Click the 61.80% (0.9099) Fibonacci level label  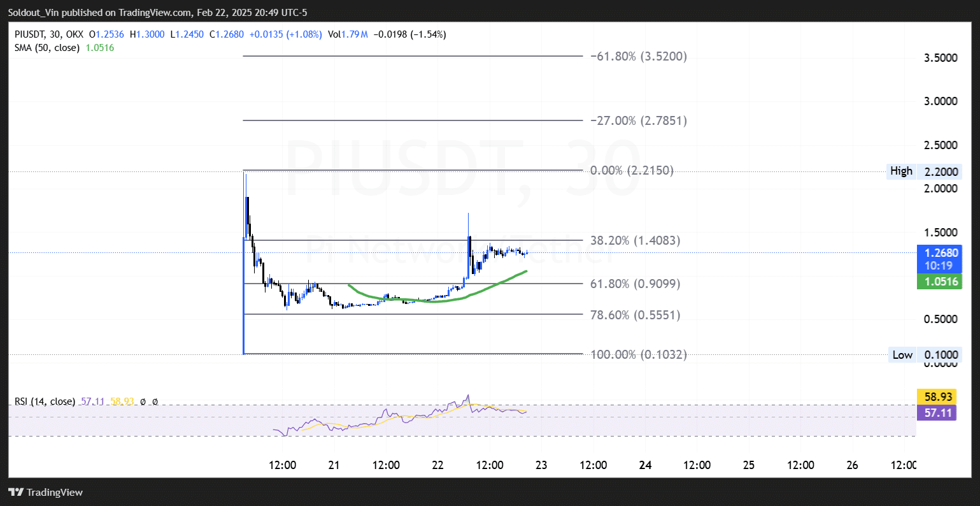(635, 284)
